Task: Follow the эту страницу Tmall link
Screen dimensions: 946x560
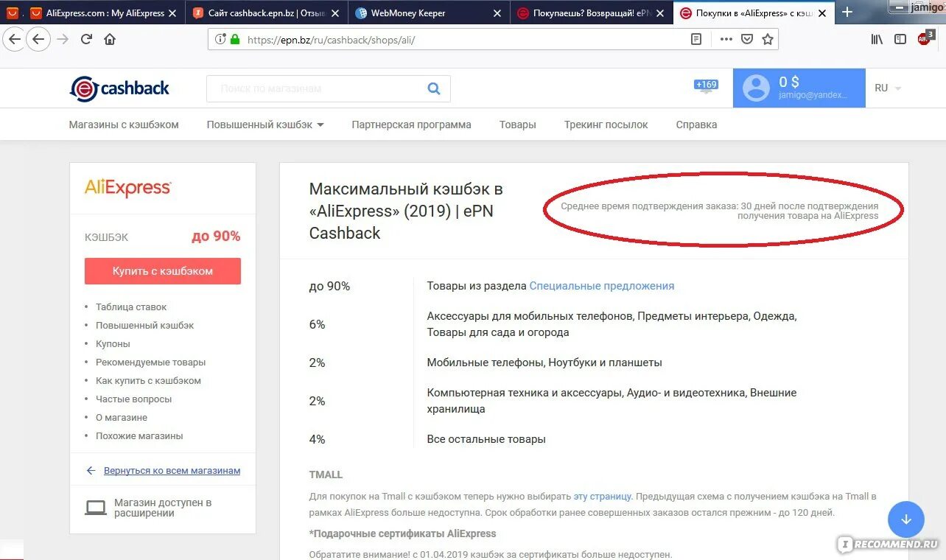Action: [x=603, y=497]
